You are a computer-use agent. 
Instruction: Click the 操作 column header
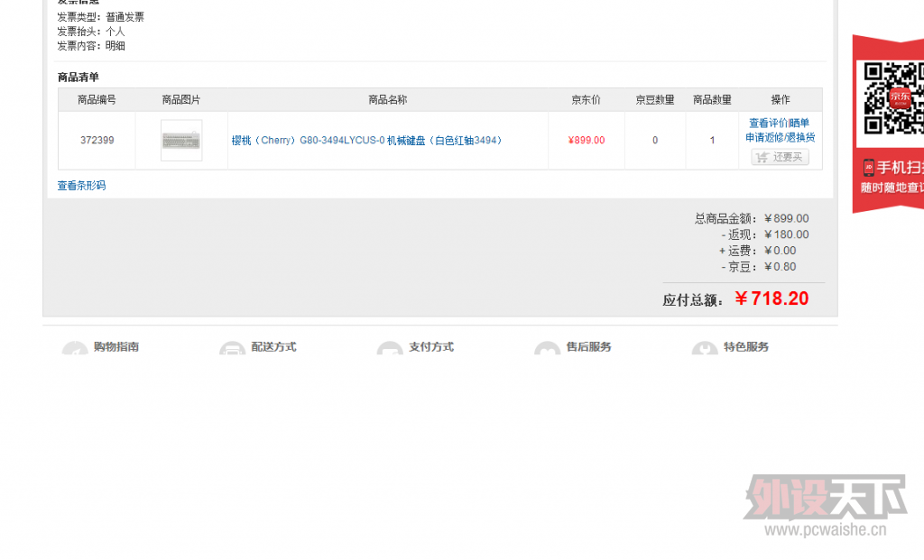781,99
